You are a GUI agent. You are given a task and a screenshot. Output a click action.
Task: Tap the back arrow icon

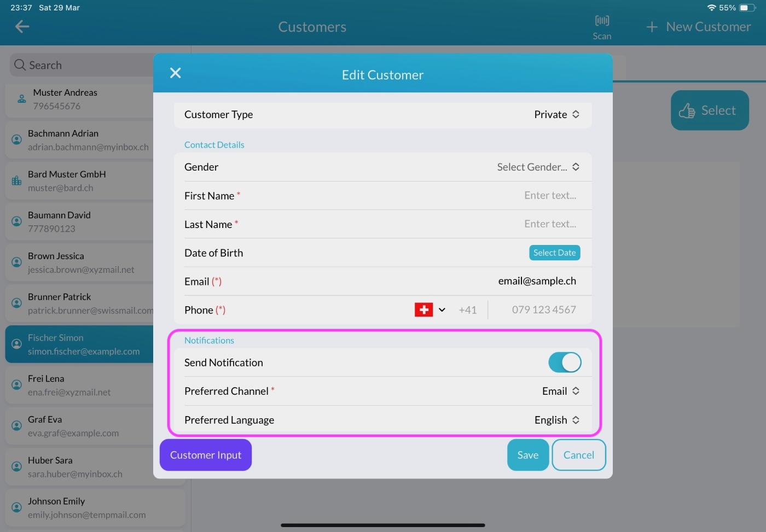[x=22, y=26]
